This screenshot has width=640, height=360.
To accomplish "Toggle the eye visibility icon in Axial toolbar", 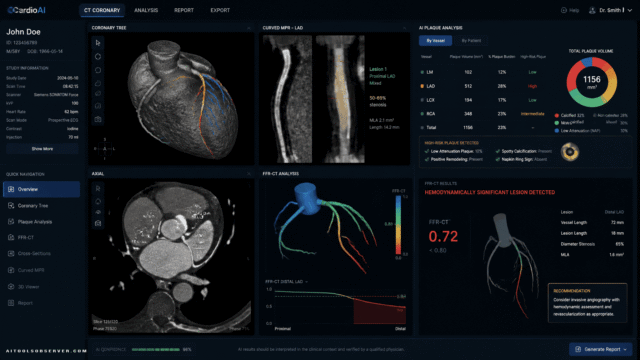I will coord(98,212).
